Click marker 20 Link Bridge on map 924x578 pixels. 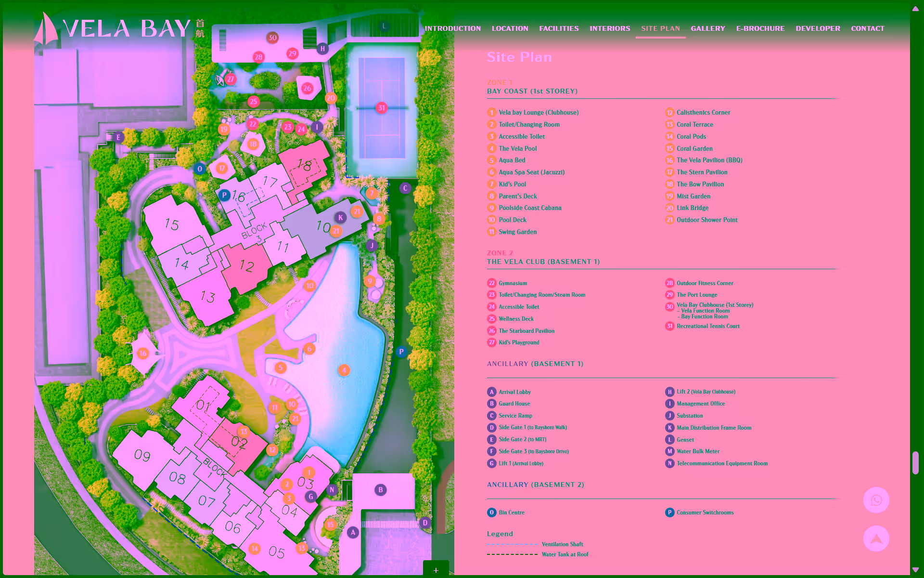[x=331, y=98]
